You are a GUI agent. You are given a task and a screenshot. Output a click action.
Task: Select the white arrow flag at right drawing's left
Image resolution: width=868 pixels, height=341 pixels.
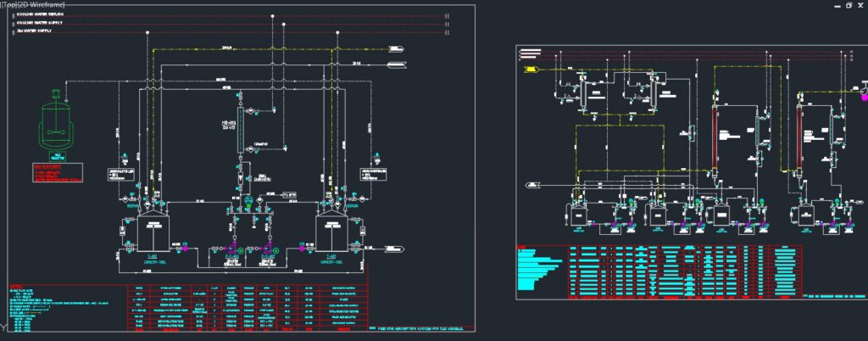click(533, 184)
